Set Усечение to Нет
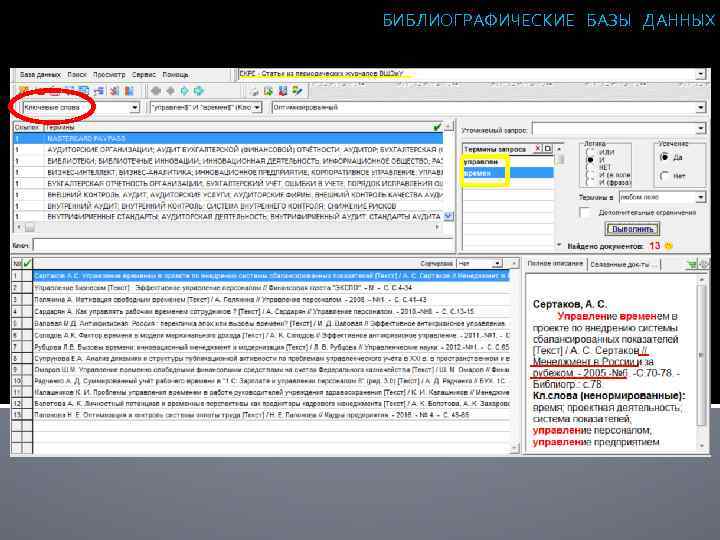 pos(664,175)
